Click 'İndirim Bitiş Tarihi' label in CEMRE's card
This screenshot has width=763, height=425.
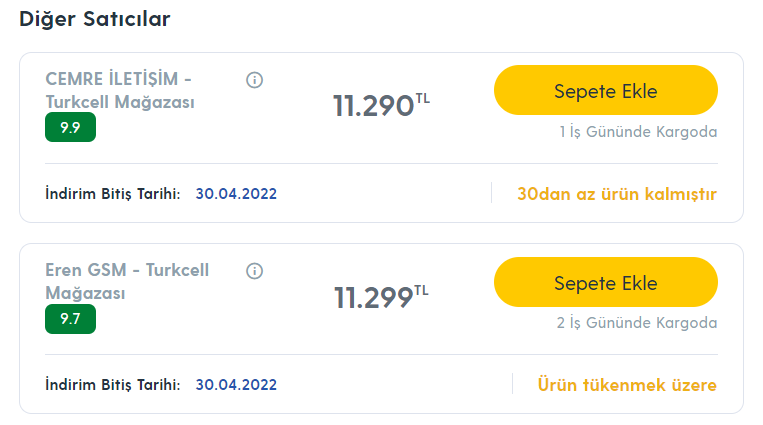pyautogui.click(x=113, y=194)
